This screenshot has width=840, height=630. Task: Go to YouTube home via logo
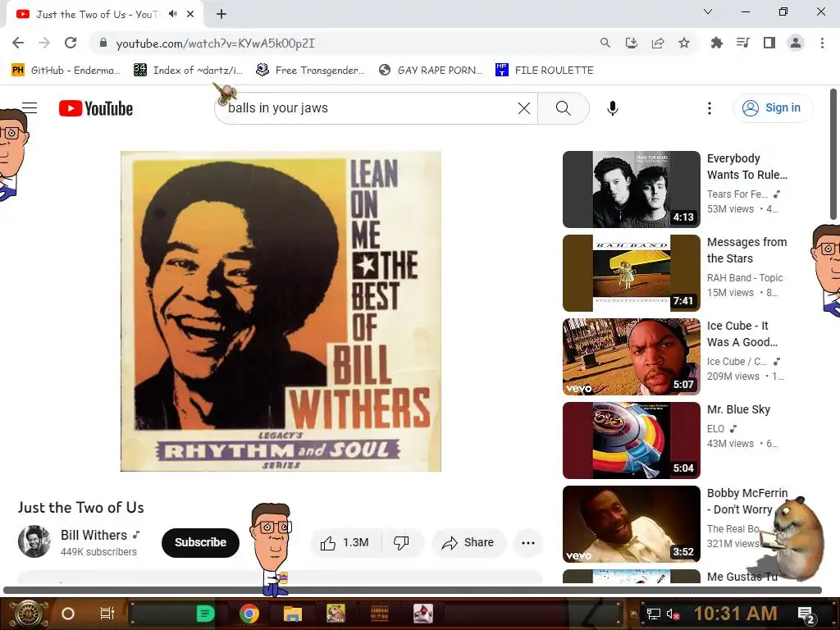click(96, 108)
